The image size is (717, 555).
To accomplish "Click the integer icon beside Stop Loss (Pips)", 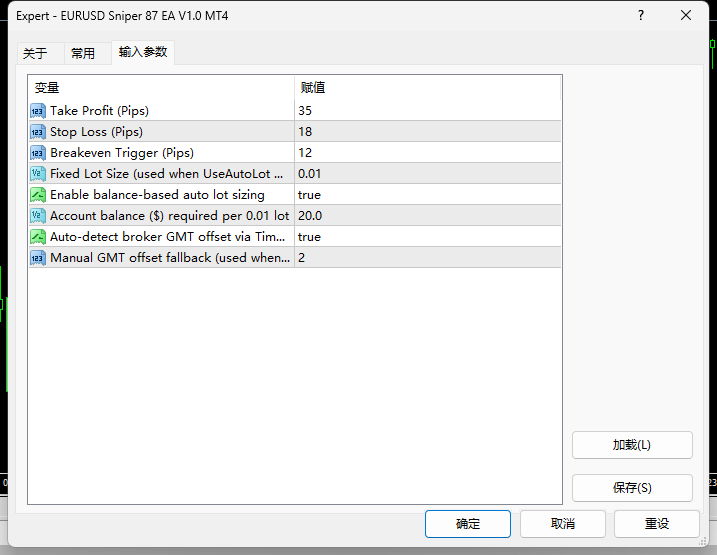I will [38, 132].
